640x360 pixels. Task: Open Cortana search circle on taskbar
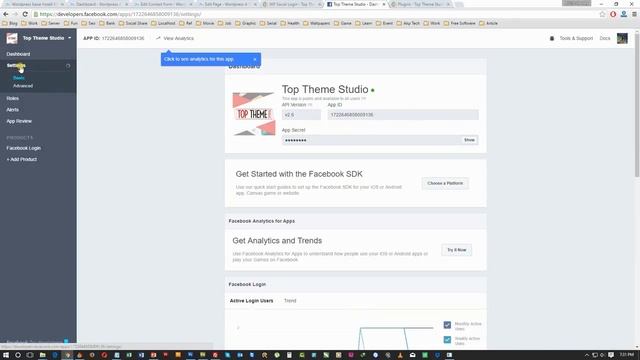[x=18, y=355]
